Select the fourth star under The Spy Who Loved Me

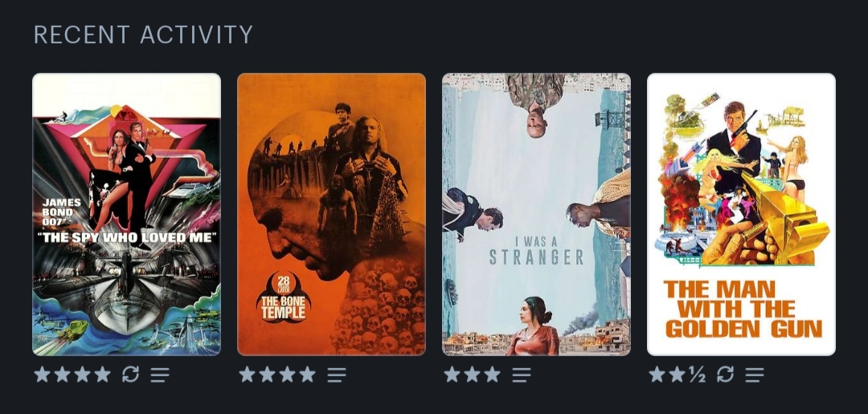pyautogui.click(x=102, y=375)
